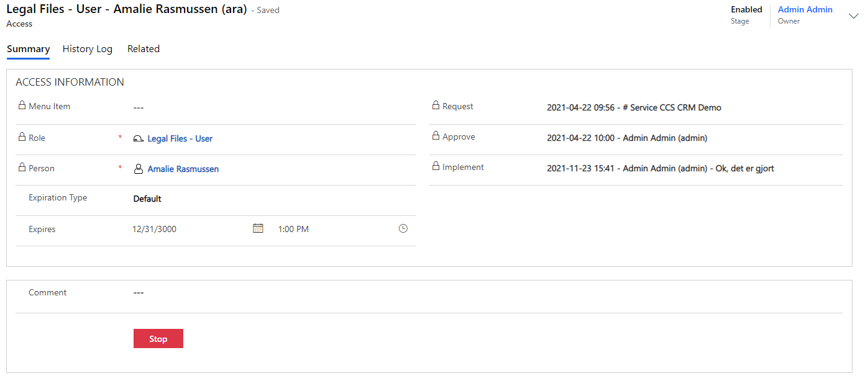
Task: Click the person icon beside Amalie Rasmussen
Action: pos(139,169)
